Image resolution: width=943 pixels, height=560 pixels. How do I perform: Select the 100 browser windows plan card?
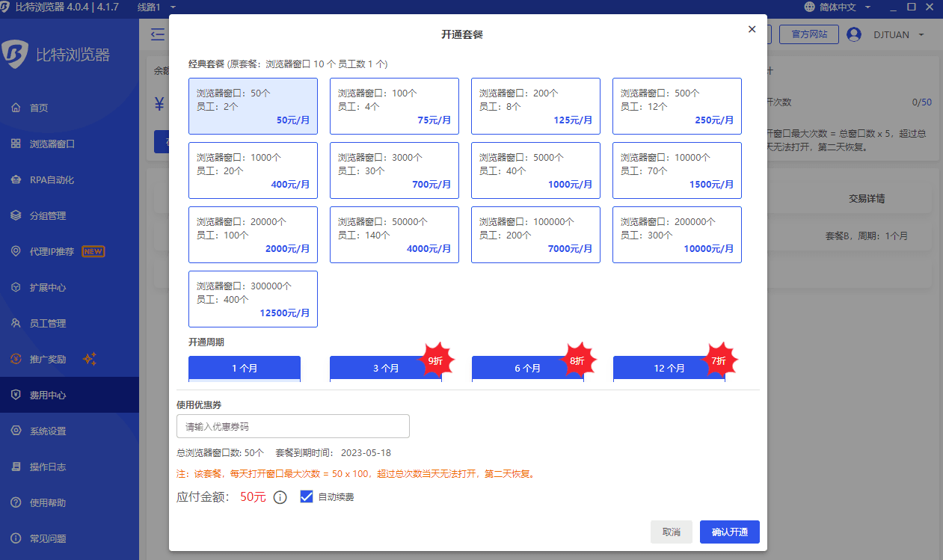(394, 105)
